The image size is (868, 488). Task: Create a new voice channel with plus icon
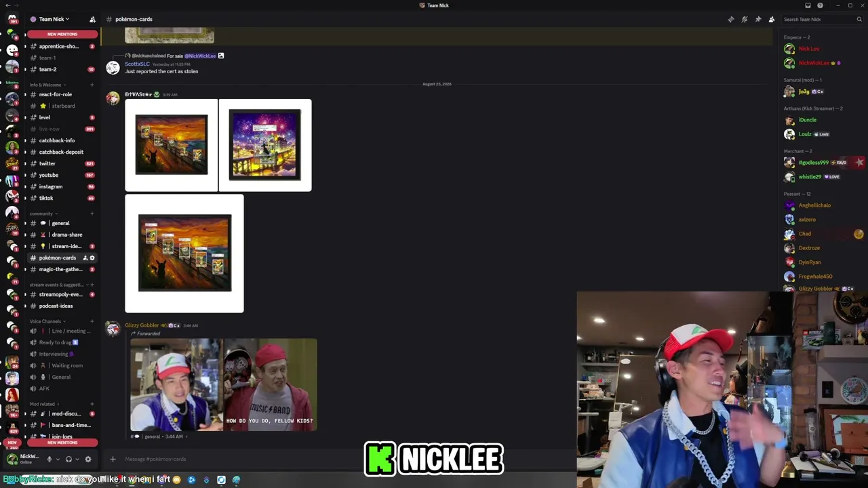tap(92, 321)
